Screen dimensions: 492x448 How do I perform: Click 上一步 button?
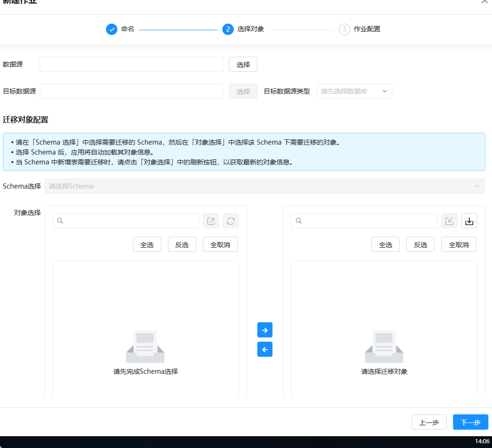click(x=429, y=422)
